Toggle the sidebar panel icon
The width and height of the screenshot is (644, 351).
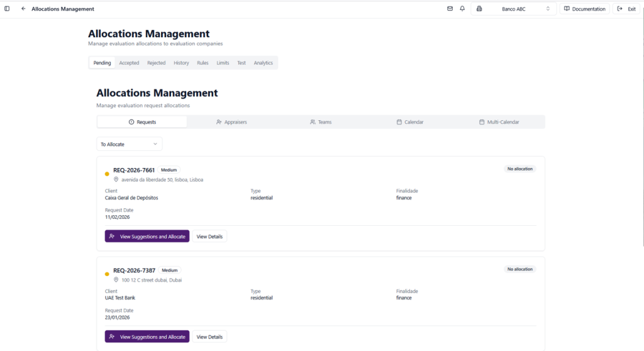pyautogui.click(x=7, y=9)
